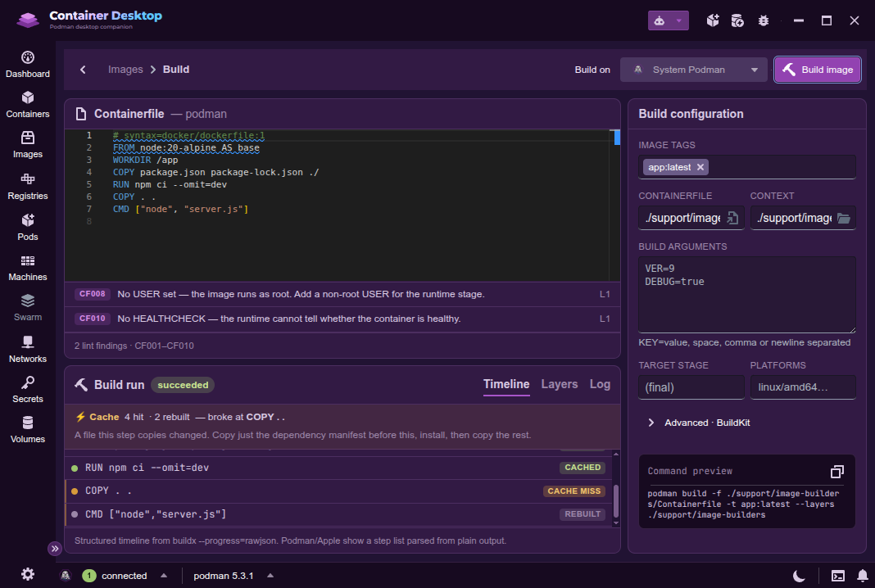Viewport: 875px width, 588px height.
Task: Click editor line 7 CMD instruction
Action: click(x=180, y=209)
